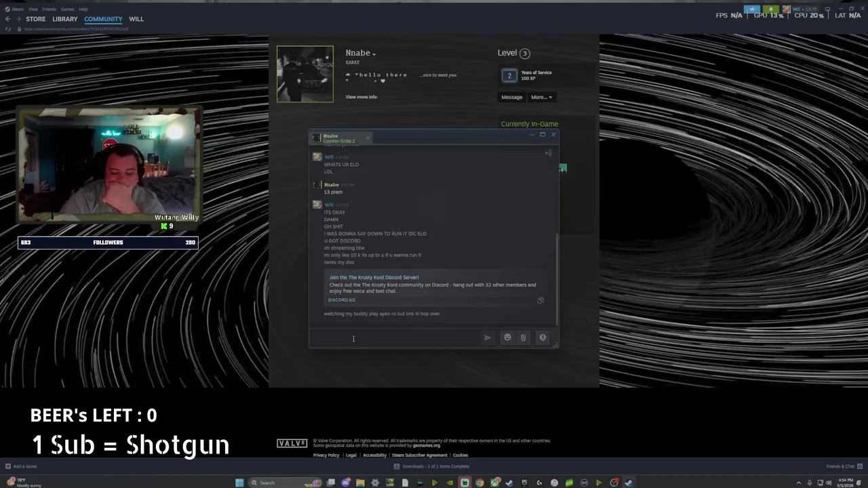Open the Accessibility footer link

pyautogui.click(x=374, y=455)
